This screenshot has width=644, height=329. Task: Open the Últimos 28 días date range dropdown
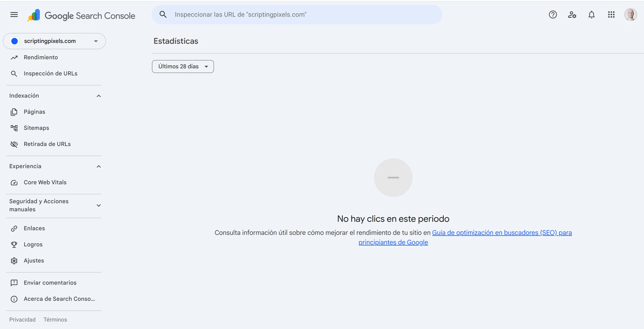pyautogui.click(x=183, y=66)
